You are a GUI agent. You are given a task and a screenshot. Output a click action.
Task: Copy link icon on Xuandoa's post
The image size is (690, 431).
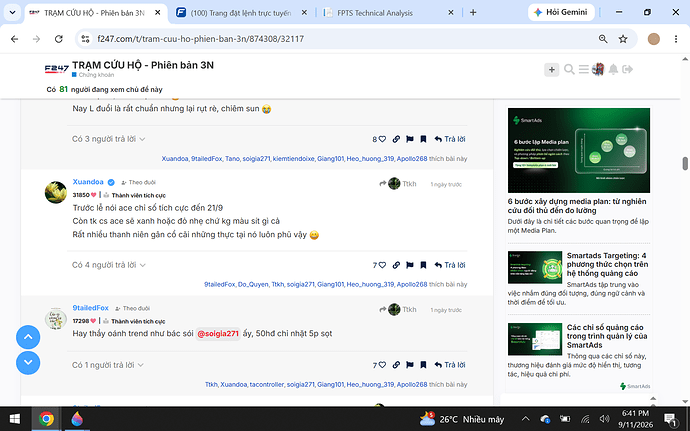click(396, 265)
